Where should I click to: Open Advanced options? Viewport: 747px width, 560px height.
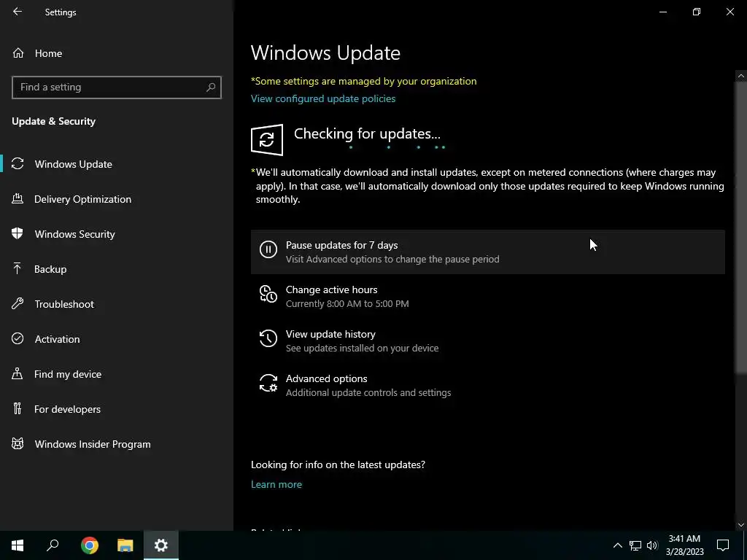point(488,385)
